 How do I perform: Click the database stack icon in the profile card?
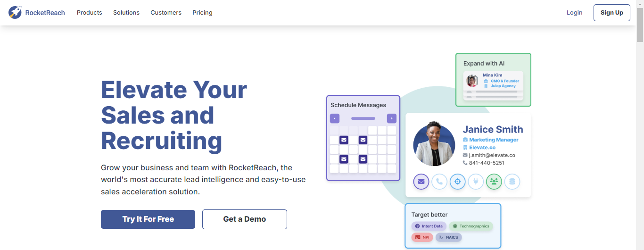(x=512, y=182)
